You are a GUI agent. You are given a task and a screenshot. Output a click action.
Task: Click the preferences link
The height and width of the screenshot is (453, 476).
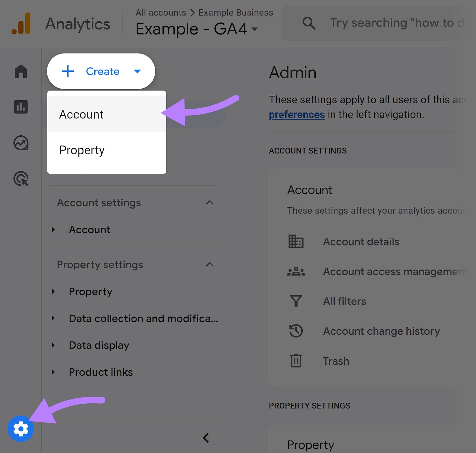[297, 115]
